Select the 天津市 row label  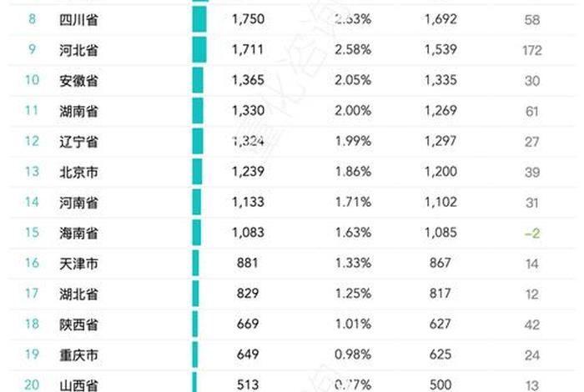pyautogui.click(x=80, y=264)
